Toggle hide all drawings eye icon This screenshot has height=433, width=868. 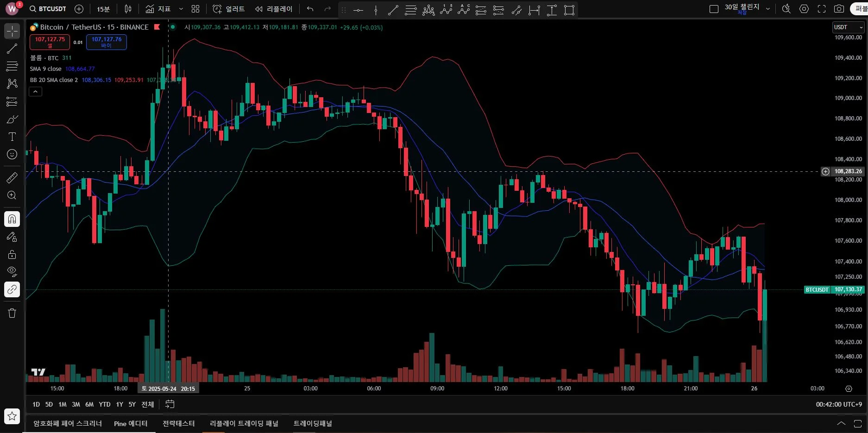pos(12,271)
